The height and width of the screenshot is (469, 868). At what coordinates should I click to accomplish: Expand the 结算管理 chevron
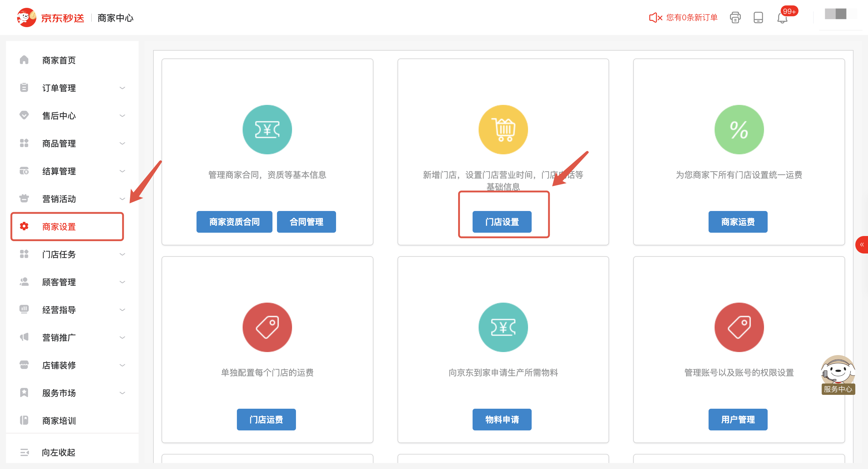122,171
